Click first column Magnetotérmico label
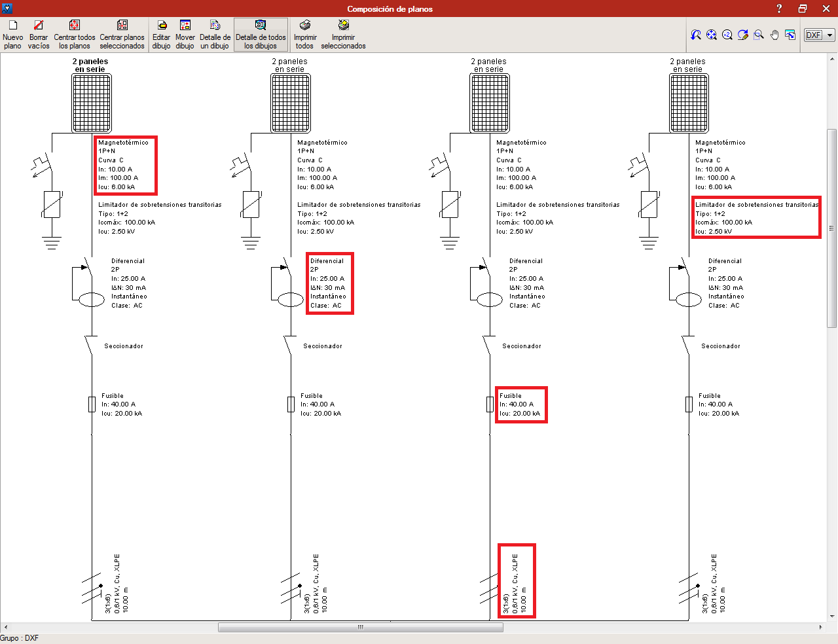Screen dimensions: 838x644 coord(123,142)
